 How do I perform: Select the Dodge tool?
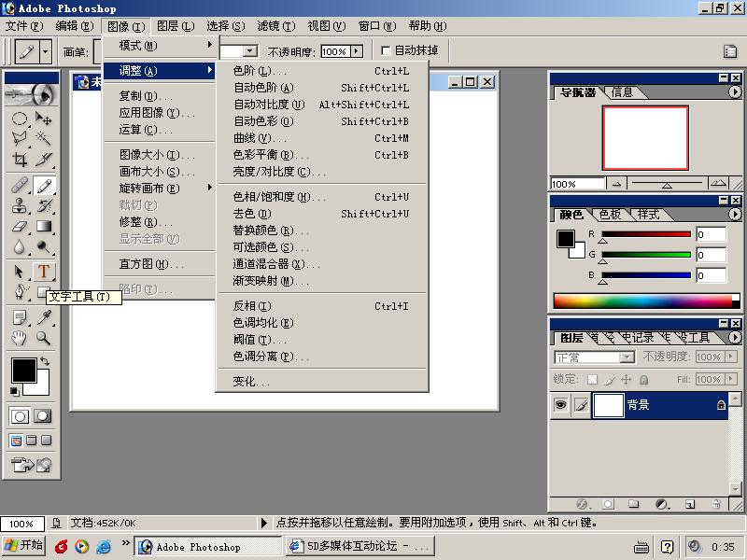click(x=43, y=247)
